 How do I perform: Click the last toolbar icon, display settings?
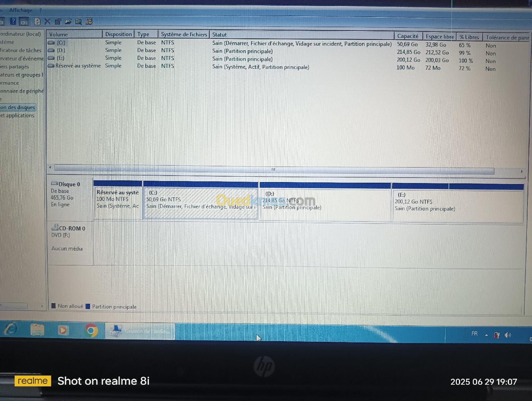(x=89, y=22)
